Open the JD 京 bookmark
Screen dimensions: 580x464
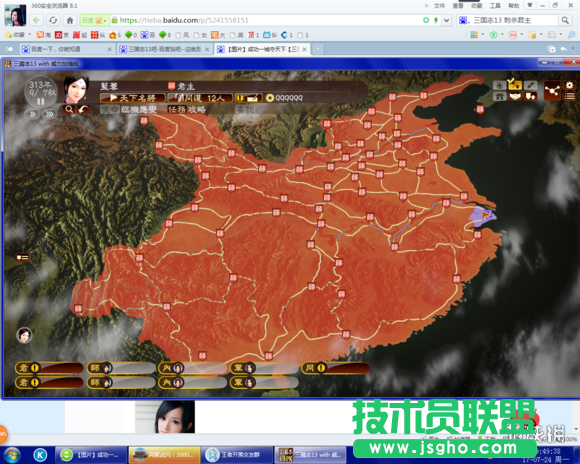(62, 35)
